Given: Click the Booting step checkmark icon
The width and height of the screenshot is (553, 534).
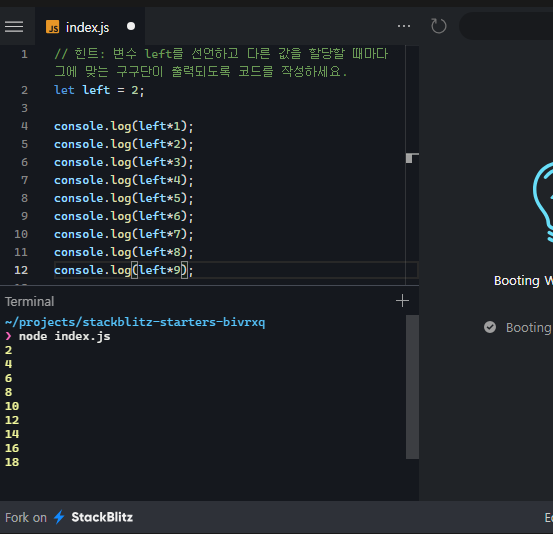Looking at the screenshot, I should [x=490, y=327].
